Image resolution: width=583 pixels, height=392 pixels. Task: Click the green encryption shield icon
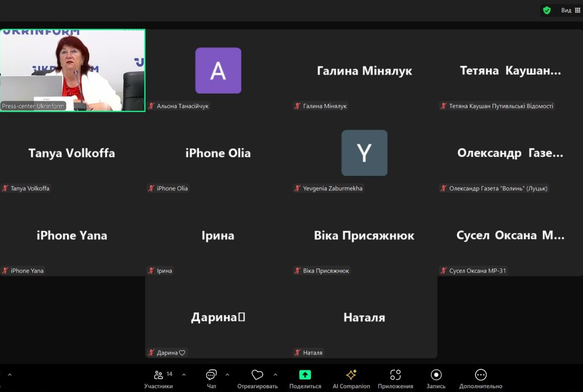[x=547, y=10]
